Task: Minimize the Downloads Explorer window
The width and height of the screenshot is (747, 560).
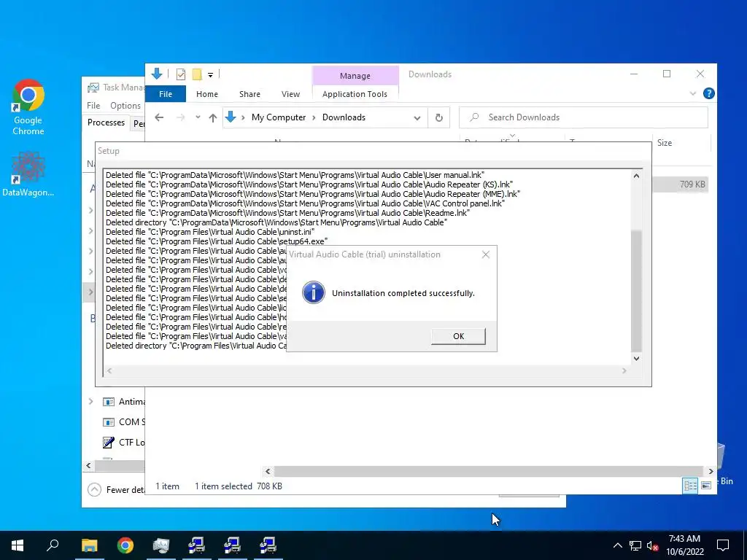Action: point(634,74)
